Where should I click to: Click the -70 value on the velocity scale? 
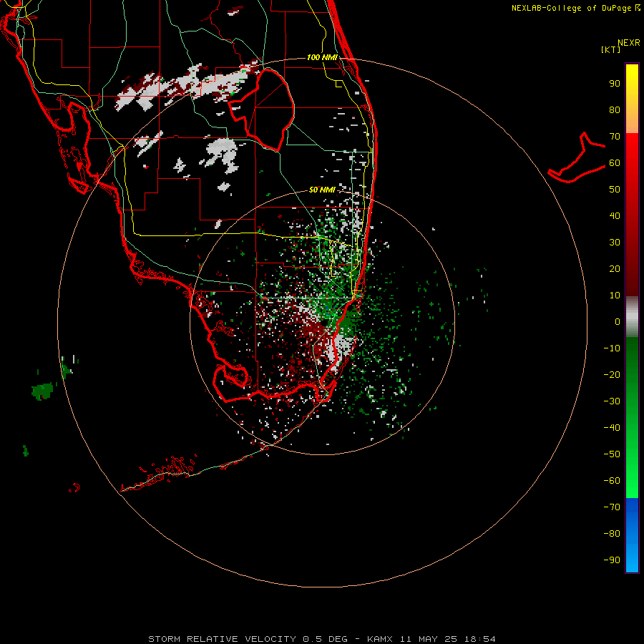pos(612,507)
